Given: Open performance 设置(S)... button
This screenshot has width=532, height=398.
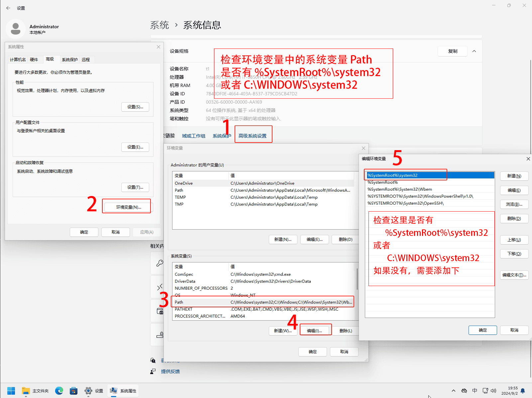Looking at the screenshot, I should [135, 107].
